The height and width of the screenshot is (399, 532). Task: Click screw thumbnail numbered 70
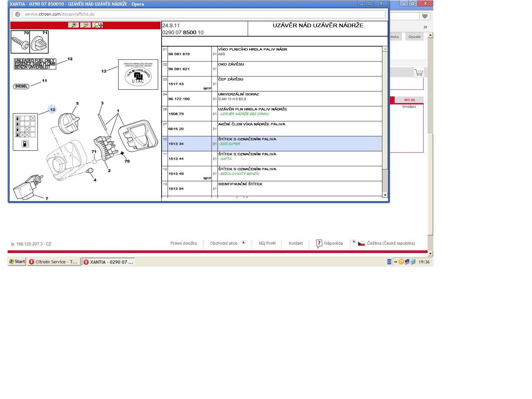pos(20,42)
